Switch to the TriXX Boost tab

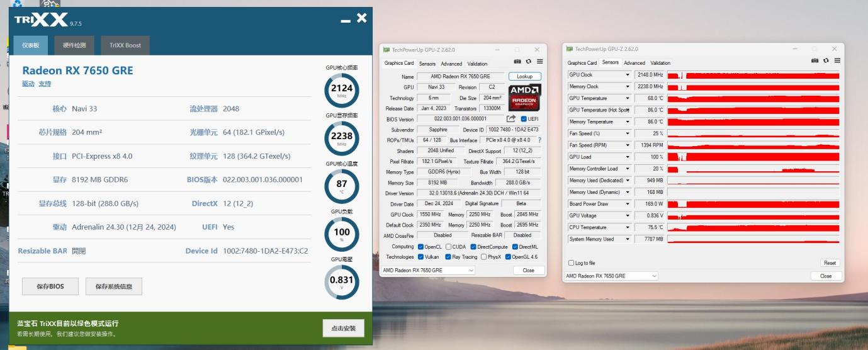pyautogui.click(x=125, y=45)
